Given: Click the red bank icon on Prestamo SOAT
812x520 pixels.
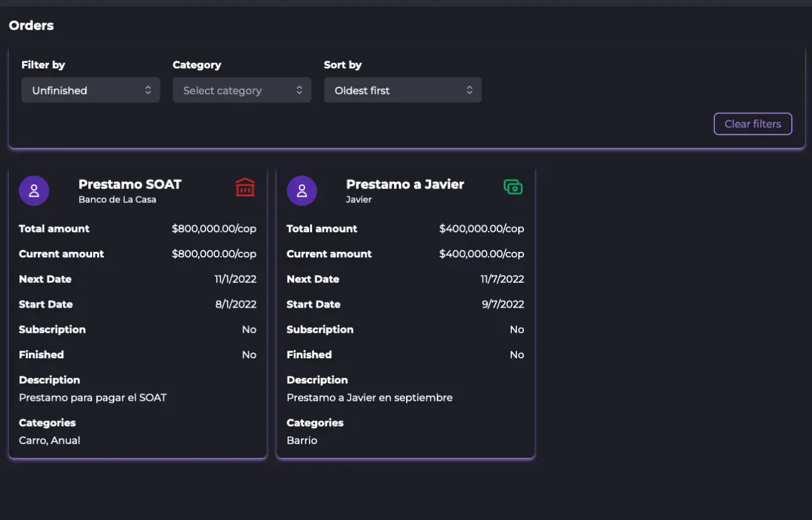Looking at the screenshot, I should tap(246, 187).
